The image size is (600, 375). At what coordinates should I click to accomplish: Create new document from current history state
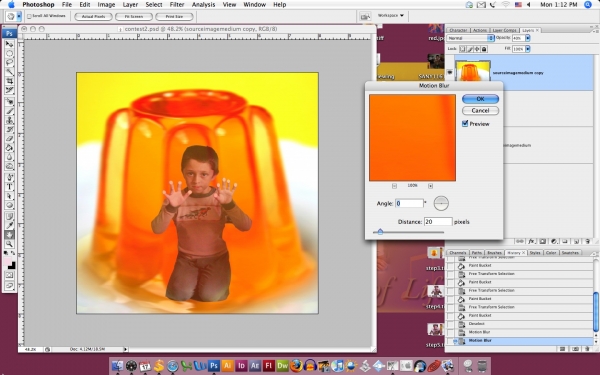[562, 349]
